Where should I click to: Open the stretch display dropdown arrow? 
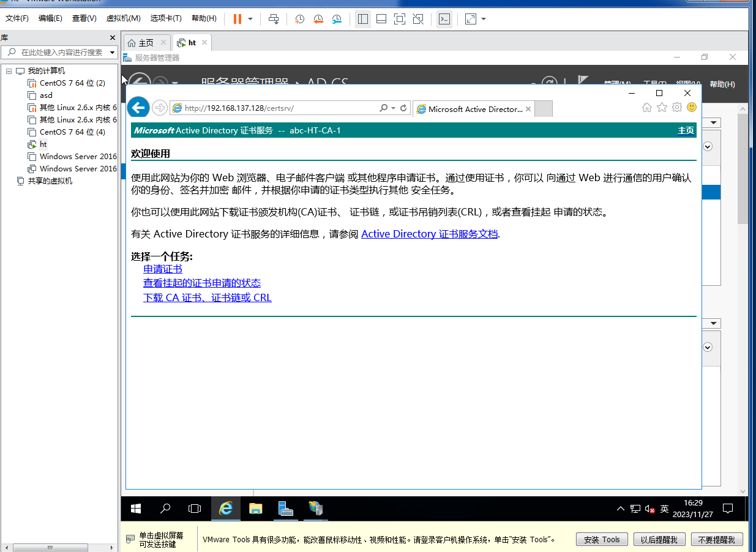click(x=484, y=19)
